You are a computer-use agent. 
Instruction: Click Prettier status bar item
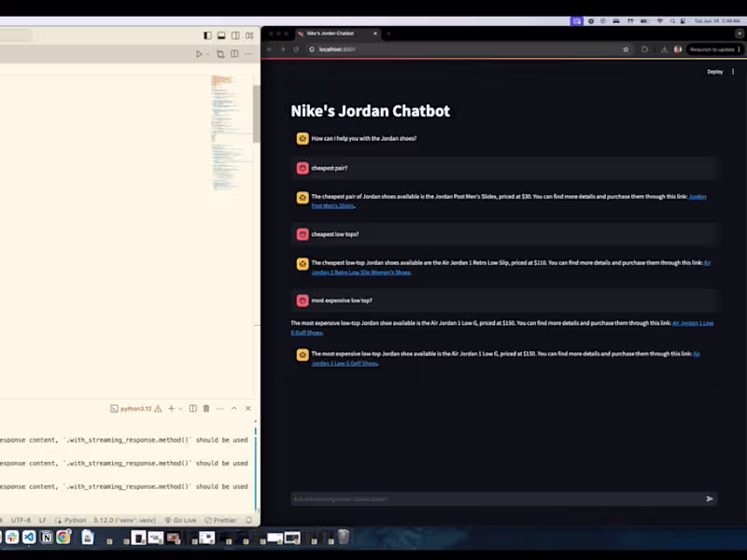(220, 520)
